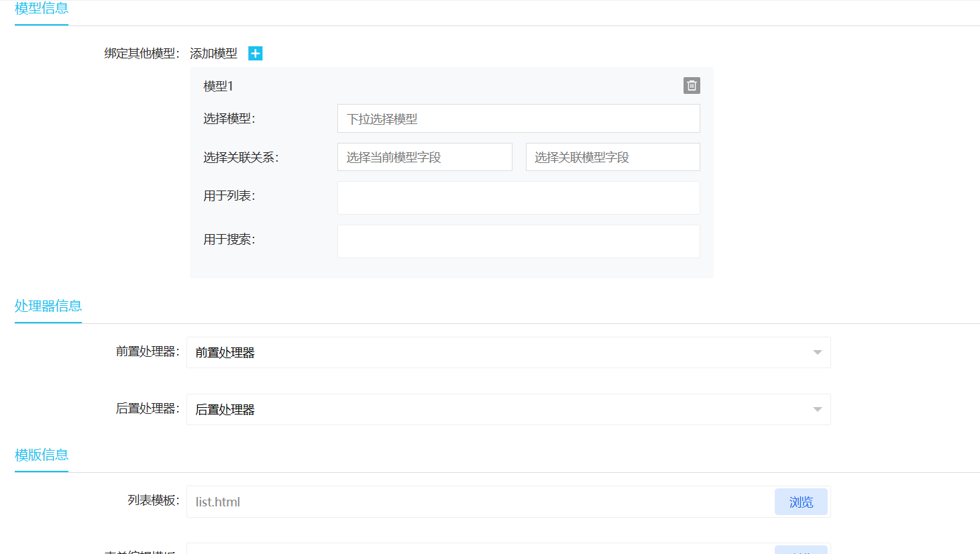
Task: Open the 选择关联模型字段 selector
Action: 612,157
